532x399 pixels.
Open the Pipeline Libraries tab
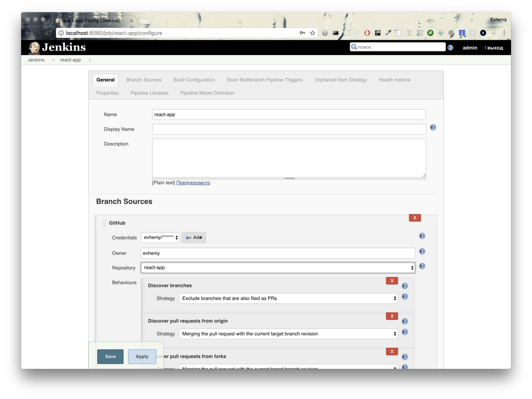point(150,93)
